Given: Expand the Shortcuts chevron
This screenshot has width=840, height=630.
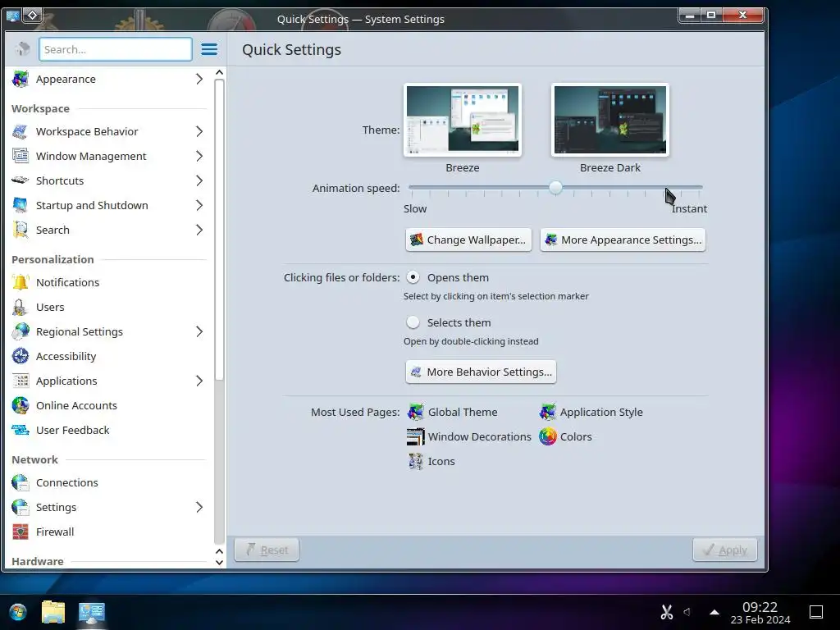Looking at the screenshot, I should point(199,180).
